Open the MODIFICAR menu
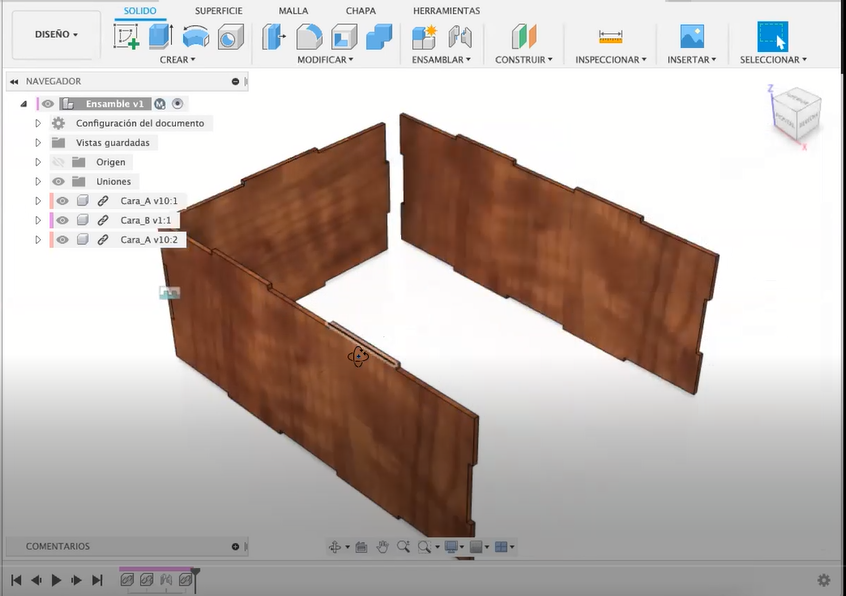This screenshot has width=846, height=596. tap(325, 60)
